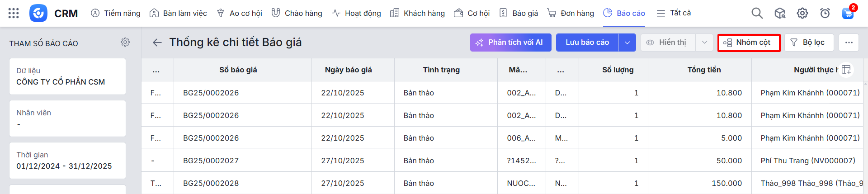Sort by the Tổng tiền column header
This screenshot has height=194, width=868.
(704, 70)
